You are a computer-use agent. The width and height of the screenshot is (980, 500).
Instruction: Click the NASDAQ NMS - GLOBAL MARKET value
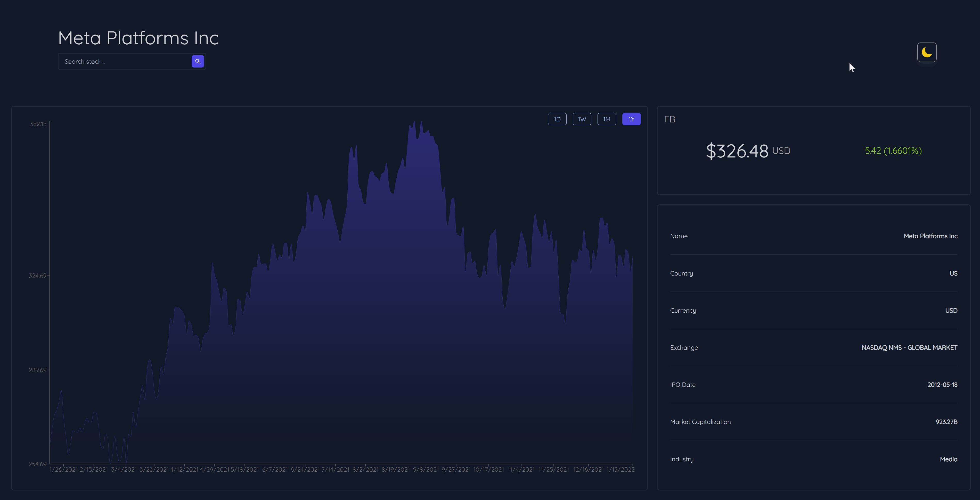(909, 347)
